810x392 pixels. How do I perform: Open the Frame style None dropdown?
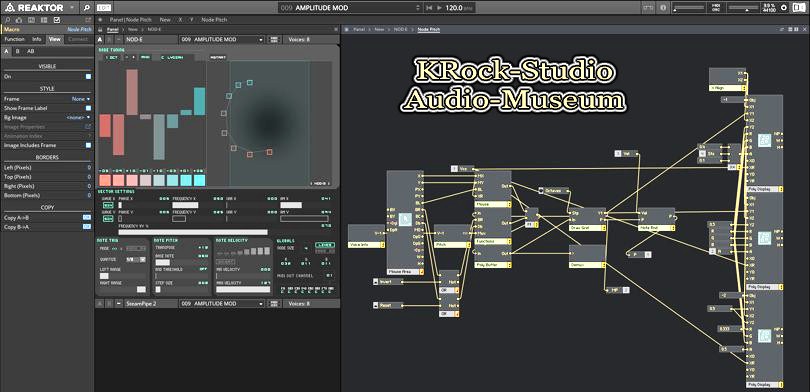pyautogui.click(x=81, y=99)
